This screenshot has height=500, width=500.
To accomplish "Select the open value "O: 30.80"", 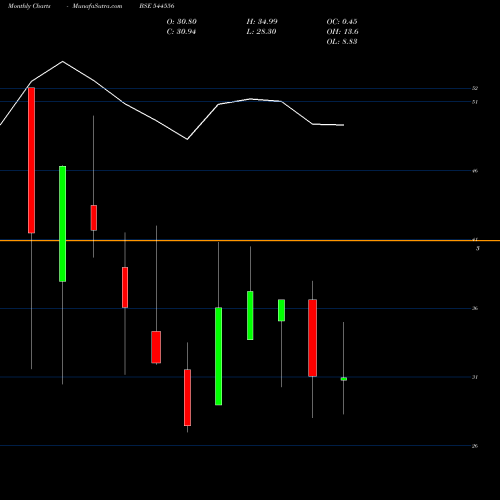I will point(182,22).
